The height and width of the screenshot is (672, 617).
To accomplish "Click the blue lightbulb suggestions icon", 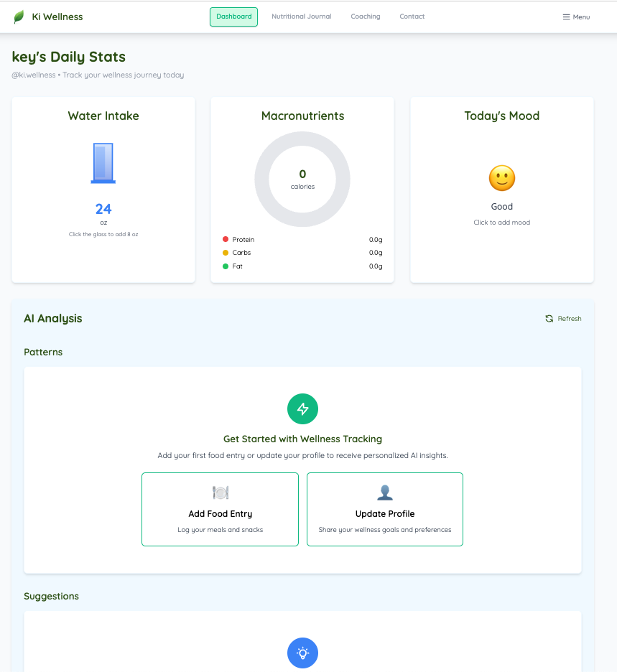I will [302, 653].
